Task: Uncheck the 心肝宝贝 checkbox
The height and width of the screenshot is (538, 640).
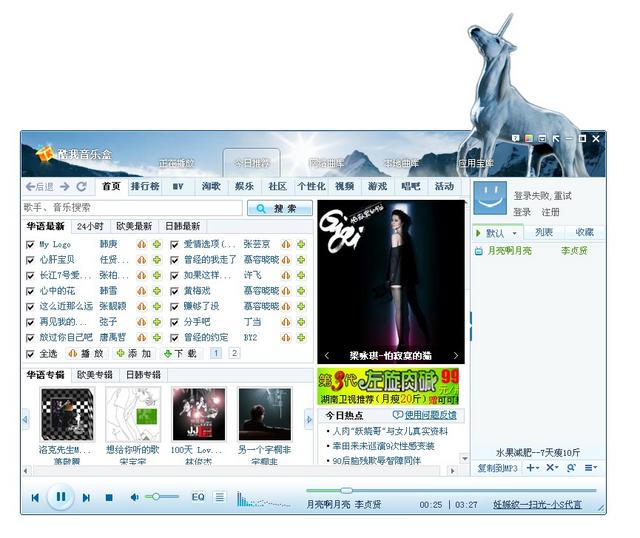Action: 30,260
